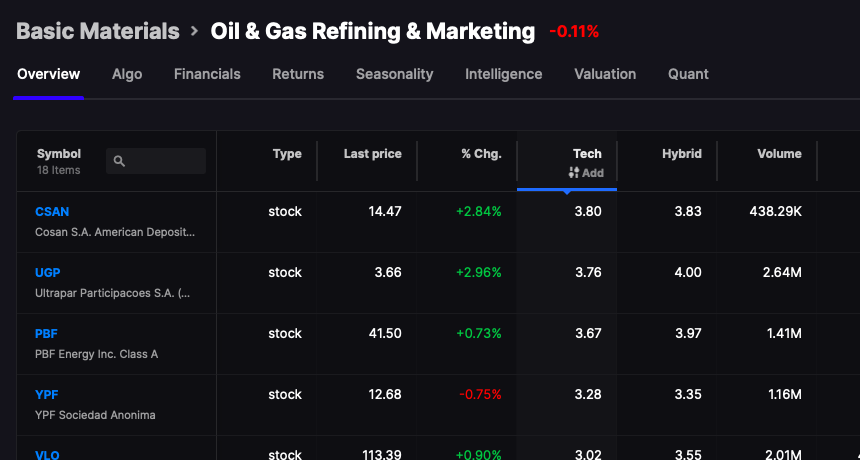Click the search magnifier icon in Symbol column

pos(119,161)
